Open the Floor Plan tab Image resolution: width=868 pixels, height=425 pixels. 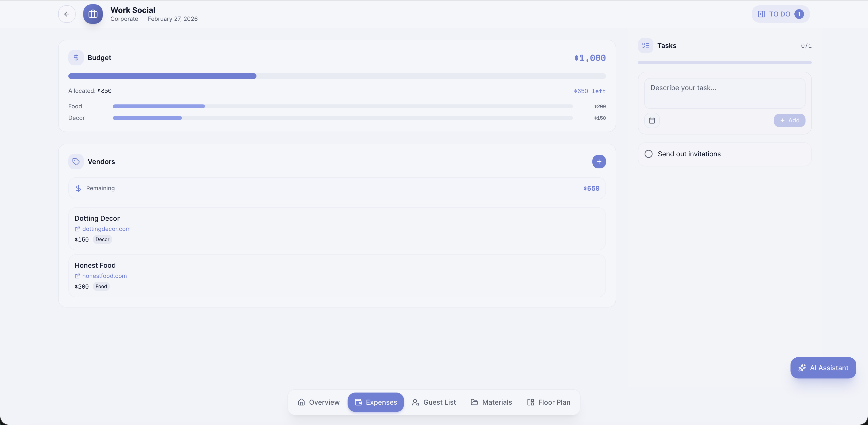(x=549, y=402)
